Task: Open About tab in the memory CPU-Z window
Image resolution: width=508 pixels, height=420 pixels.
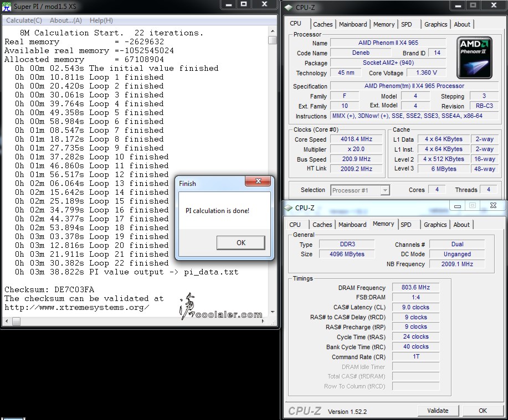Action: click(461, 225)
